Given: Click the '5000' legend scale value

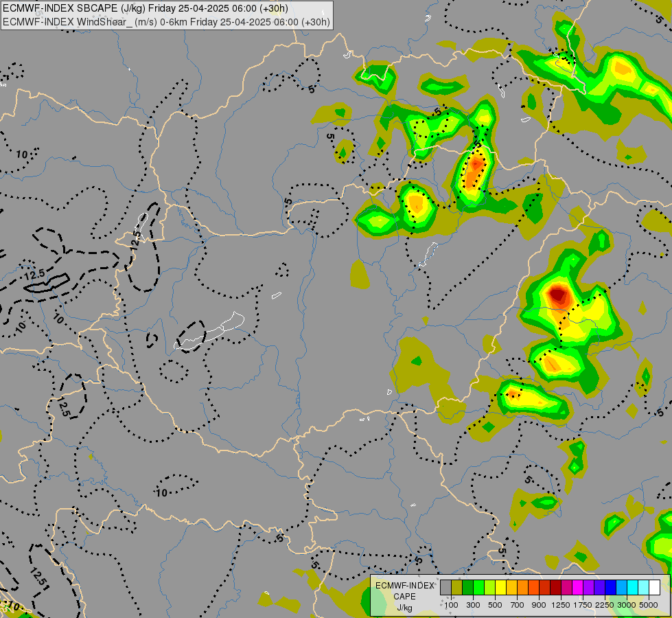Looking at the screenshot, I should pyautogui.click(x=649, y=605).
